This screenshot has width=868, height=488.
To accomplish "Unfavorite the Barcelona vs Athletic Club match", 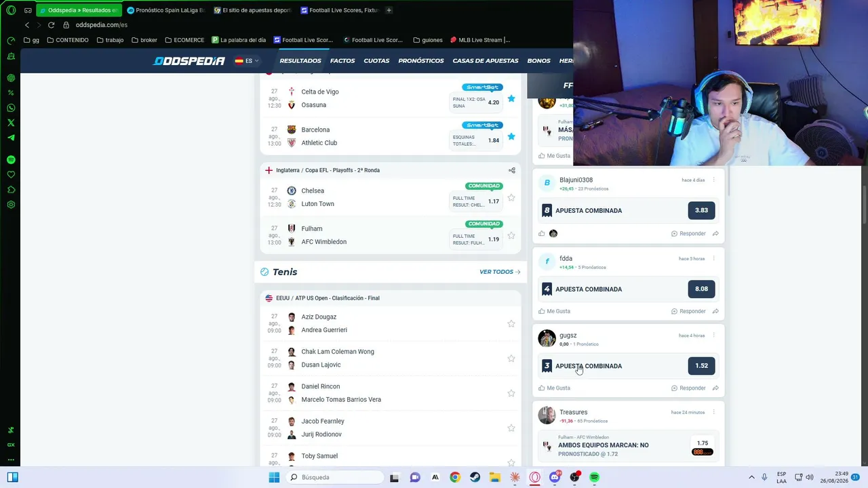I will [x=511, y=137].
